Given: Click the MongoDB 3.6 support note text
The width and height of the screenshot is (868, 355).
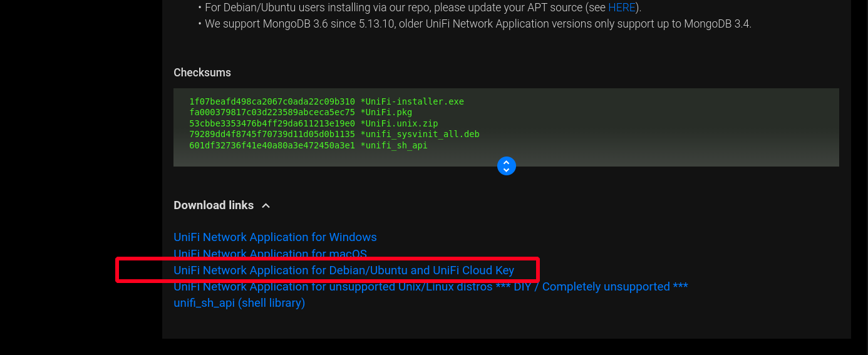Looking at the screenshot, I should click(478, 24).
